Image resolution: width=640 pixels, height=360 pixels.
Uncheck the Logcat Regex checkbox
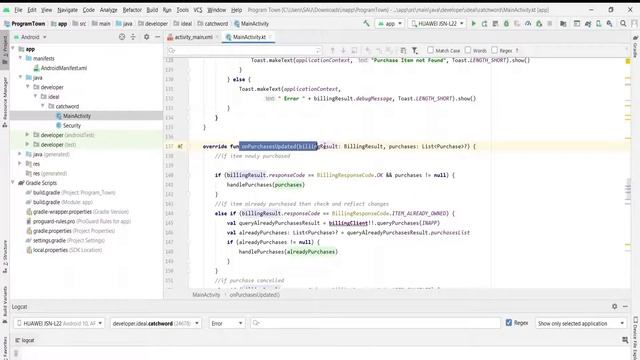point(509,322)
